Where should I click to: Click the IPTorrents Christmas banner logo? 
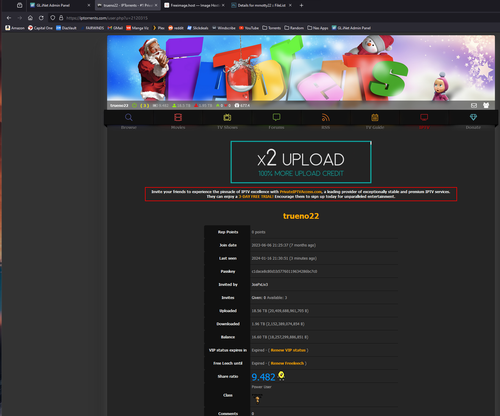pyautogui.click(x=301, y=68)
